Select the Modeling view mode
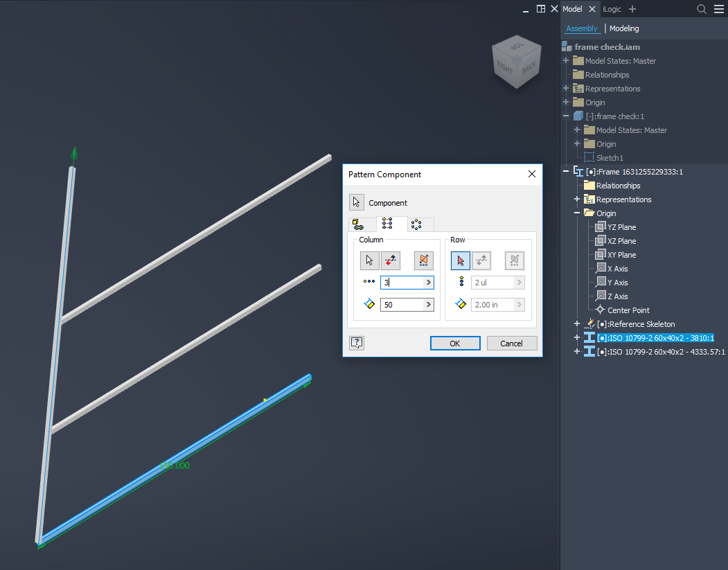The width and height of the screenshot is (728, 570). pos(624,28)
